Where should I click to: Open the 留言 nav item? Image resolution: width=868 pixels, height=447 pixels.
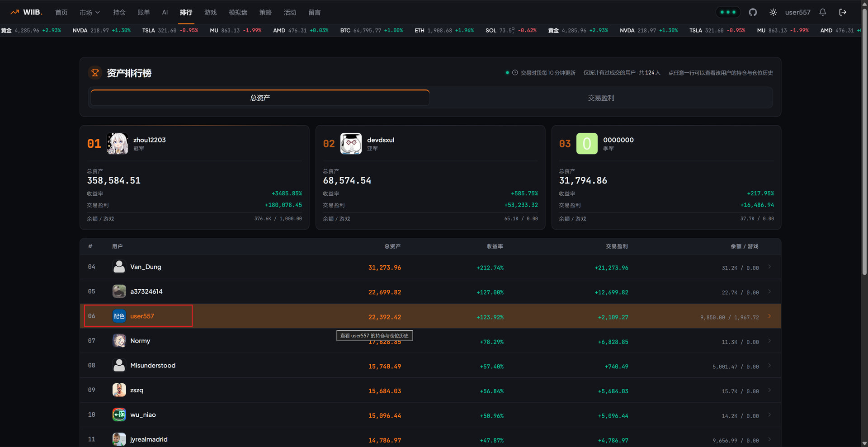click(315, 12)
